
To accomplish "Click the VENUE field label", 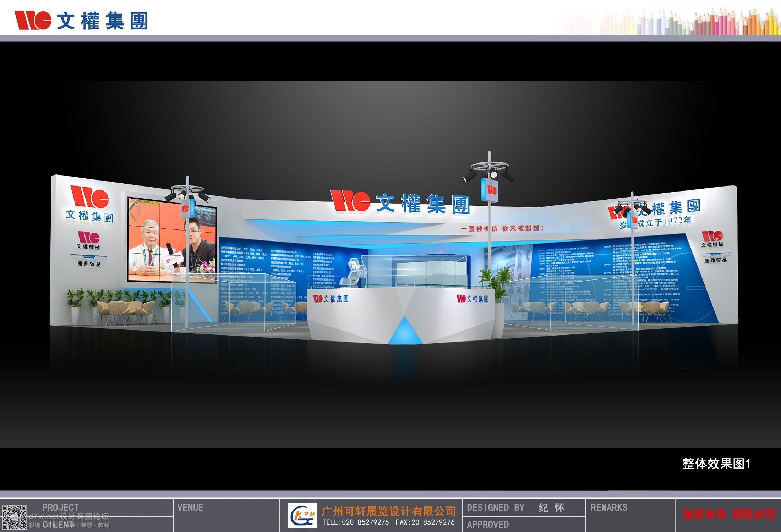I will (190, 508).
